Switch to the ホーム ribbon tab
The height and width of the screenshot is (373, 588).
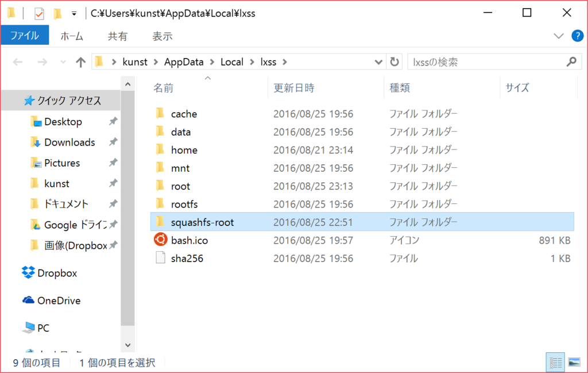tap(72, 36)
